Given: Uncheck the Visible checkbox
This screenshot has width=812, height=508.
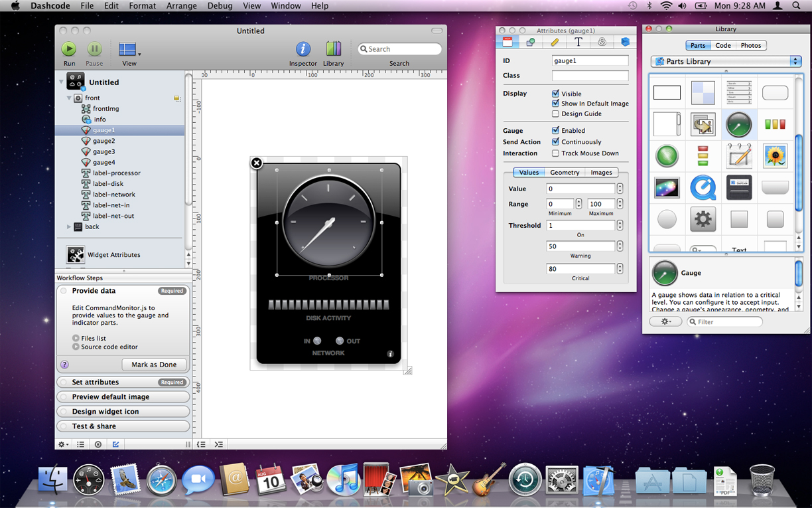Looking at the screenshot, I should [x=555, y=94].
